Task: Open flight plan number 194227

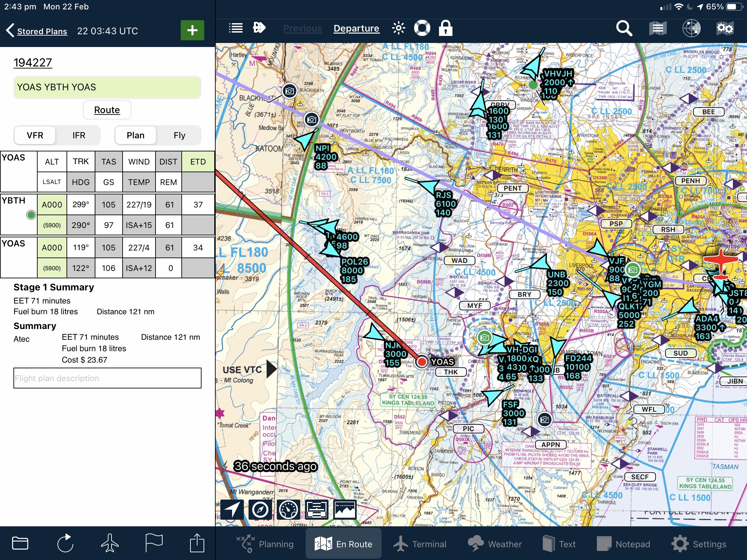Action: (x=33, y=62)
